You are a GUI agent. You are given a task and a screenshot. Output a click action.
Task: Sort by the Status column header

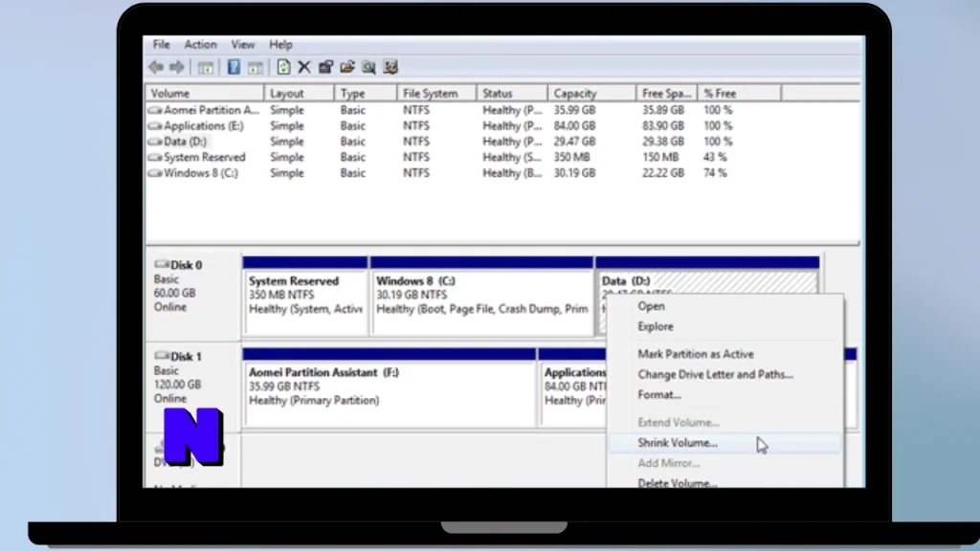(x=512, y=93)
